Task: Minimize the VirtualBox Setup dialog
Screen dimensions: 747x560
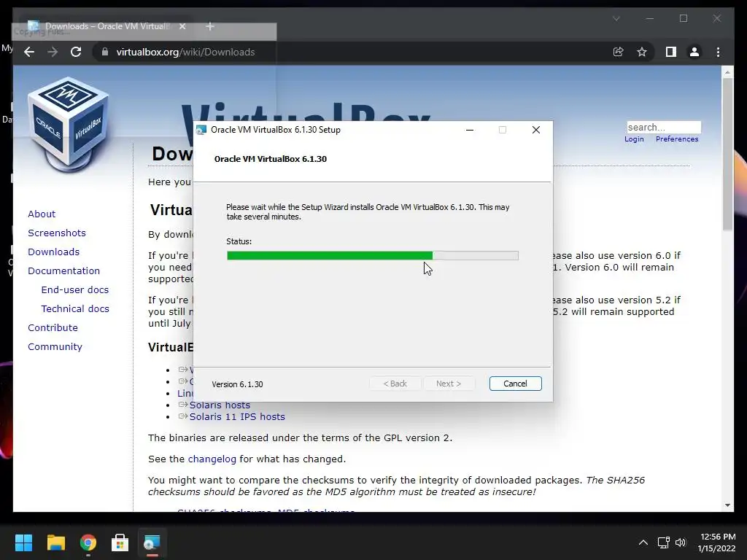Action: 470,130
